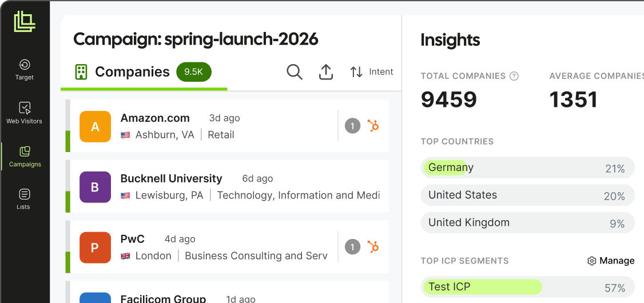Select the United States country bar
Screen dimensions: 644x303
pyautogui.click(x=528, y=195)
